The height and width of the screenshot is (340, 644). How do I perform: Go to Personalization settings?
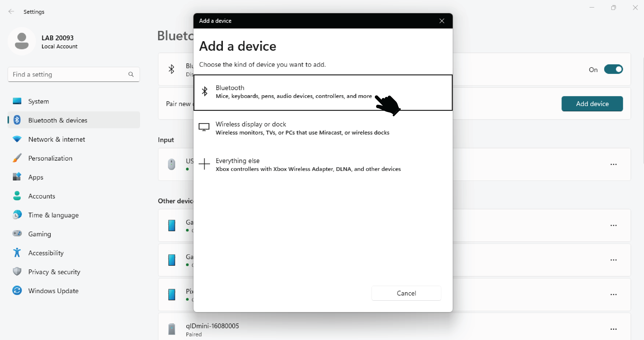coord(50,158)
